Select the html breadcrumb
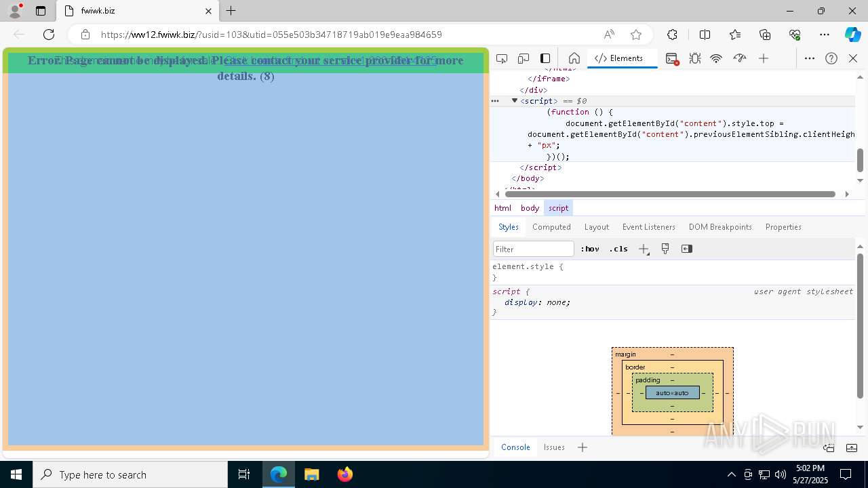This screenshot has height=488, width=868. 502,208
